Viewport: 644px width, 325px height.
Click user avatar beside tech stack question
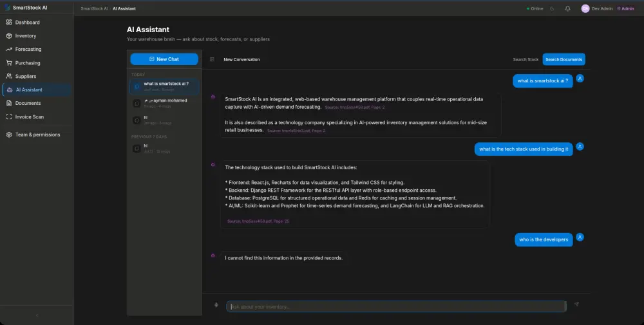580,147
